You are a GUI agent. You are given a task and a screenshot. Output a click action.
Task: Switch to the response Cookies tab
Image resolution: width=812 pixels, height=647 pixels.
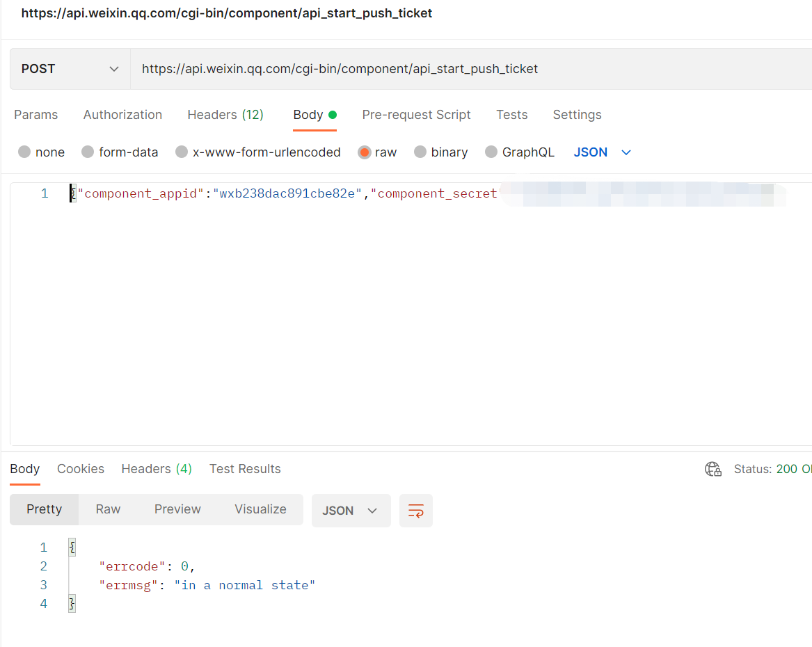coord(81,469)
